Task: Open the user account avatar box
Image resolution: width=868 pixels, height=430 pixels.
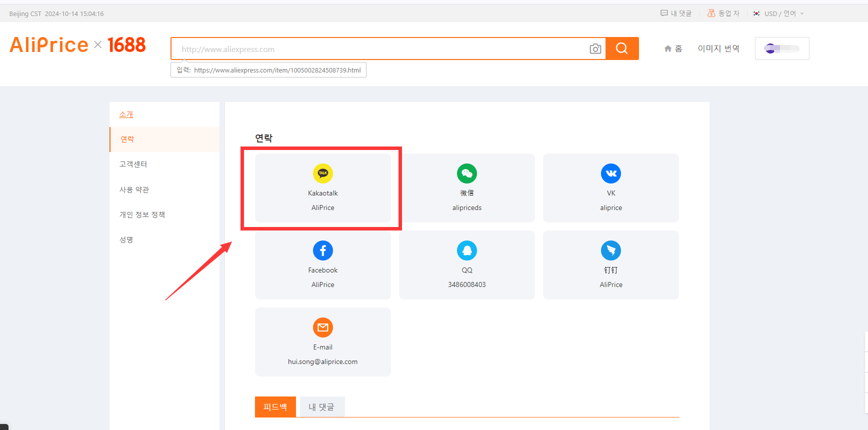Action: [782, 48]
